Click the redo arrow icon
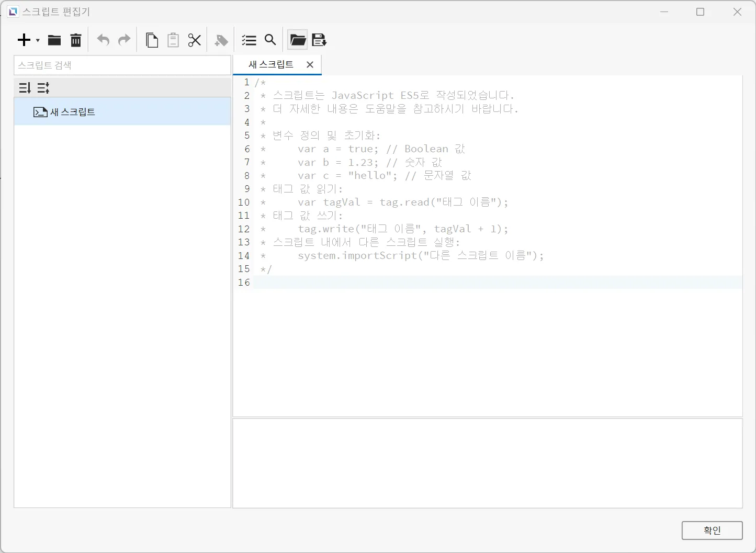The height and width of the screenshot is (553, 756). (125, 40)
